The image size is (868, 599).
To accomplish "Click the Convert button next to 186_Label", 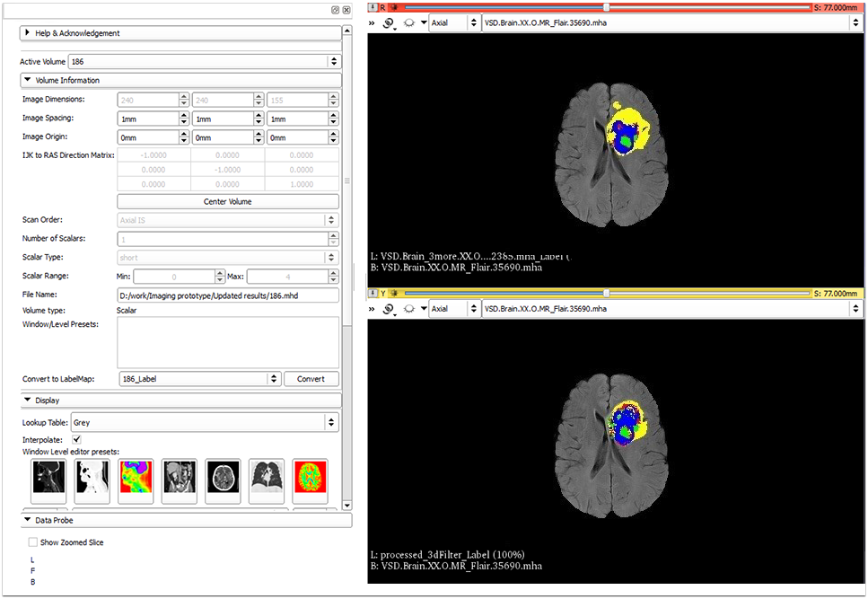I will tap(311, 378).
